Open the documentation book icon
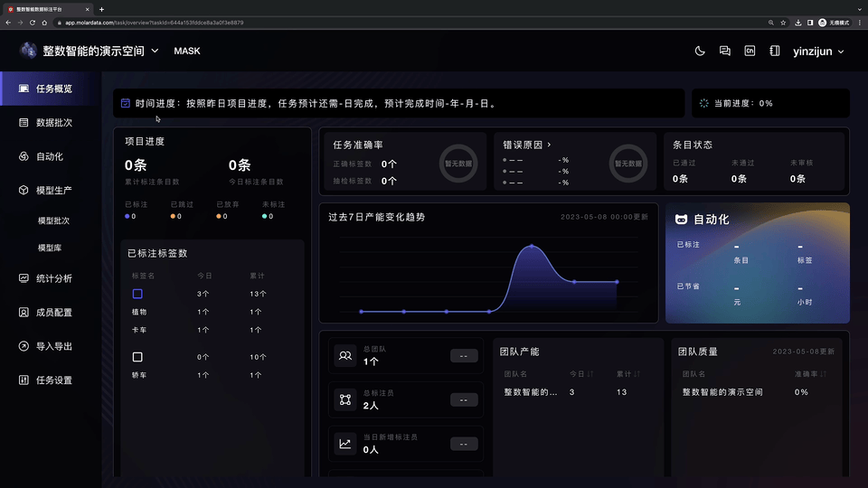Viewport: 868px width, 488px height. [775, 51]
